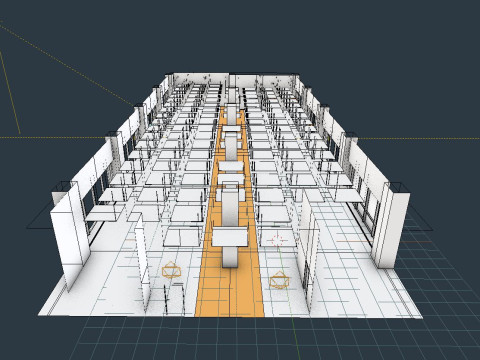Select the right orange wireframe light object
The image size is (480, 360).
tap(279, 280)
